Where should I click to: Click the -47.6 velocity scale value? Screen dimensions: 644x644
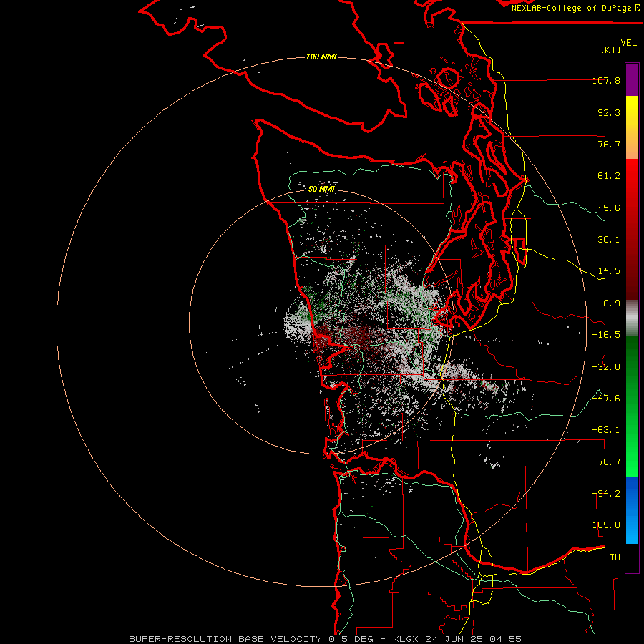point(606,399)
